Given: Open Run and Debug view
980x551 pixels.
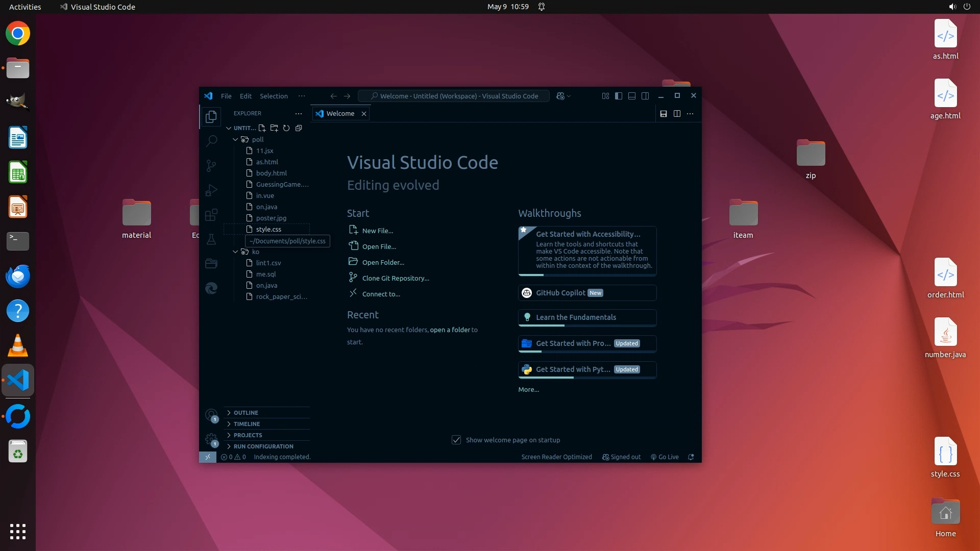Looking at the screenshot, I should click(x=211, y=190).
